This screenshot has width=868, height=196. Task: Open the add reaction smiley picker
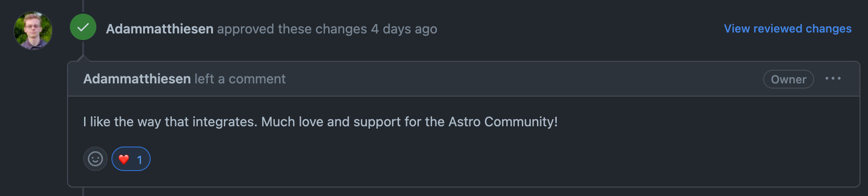95,159
